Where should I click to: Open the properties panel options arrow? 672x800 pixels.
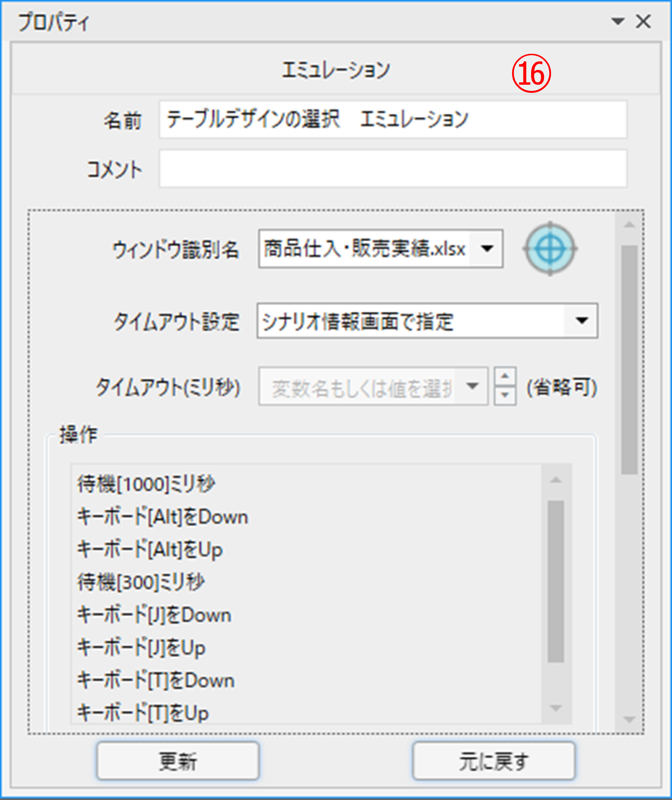click(x=618, y=21)
